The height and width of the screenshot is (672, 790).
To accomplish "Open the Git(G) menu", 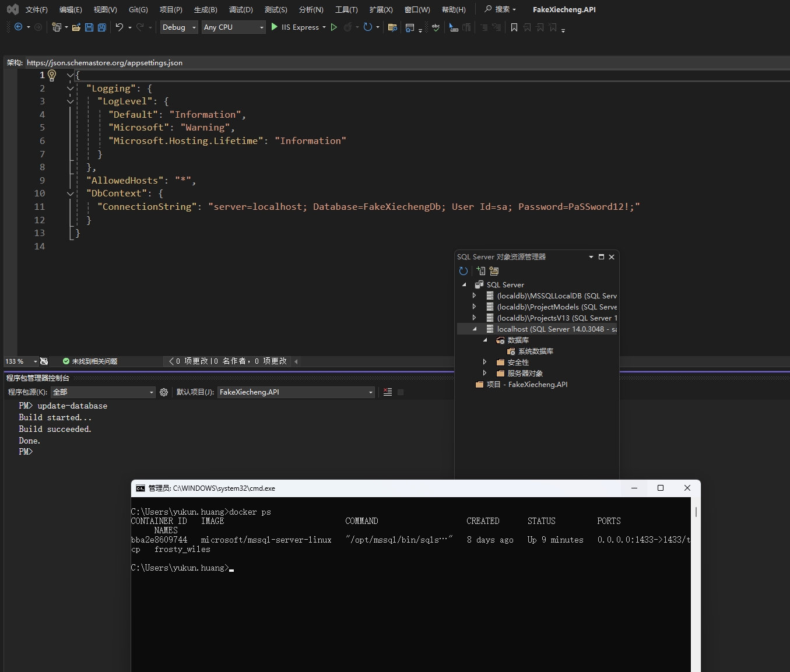I will point(138,10).
